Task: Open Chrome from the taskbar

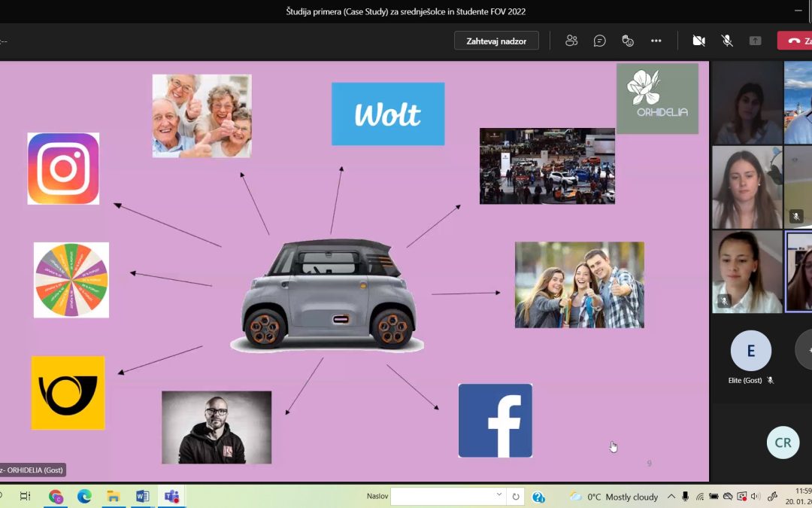Action: pos(56,497)
